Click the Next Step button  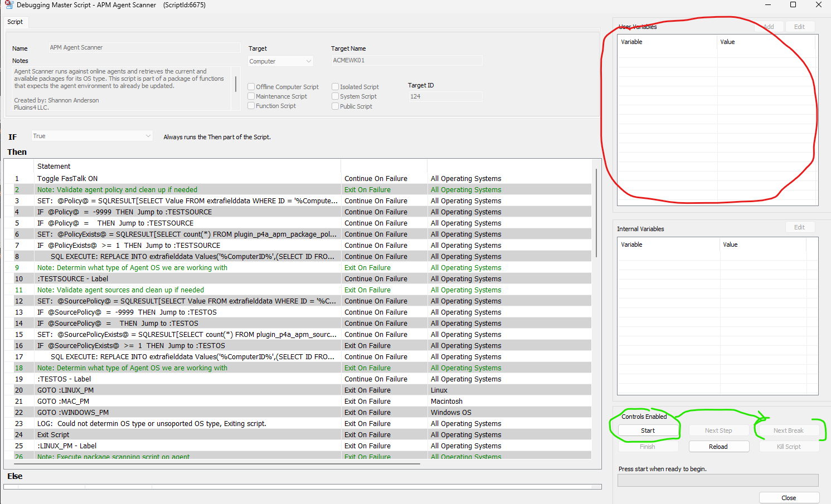click(x=718, y=430)
